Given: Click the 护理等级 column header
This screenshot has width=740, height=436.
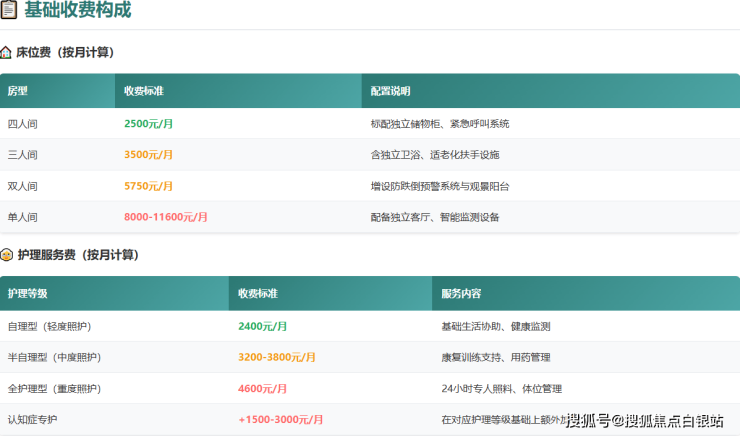Looking at the screenshot, I should click(x=27, y=294).
